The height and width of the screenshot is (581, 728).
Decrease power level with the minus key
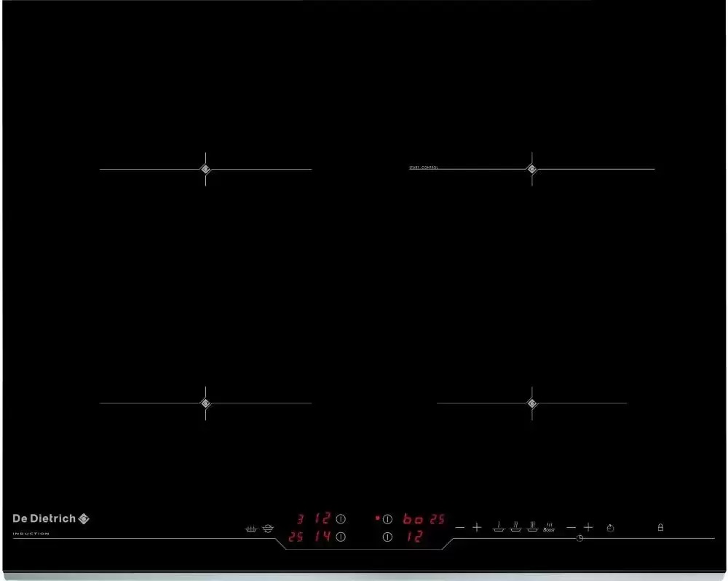tap(459, 528)
